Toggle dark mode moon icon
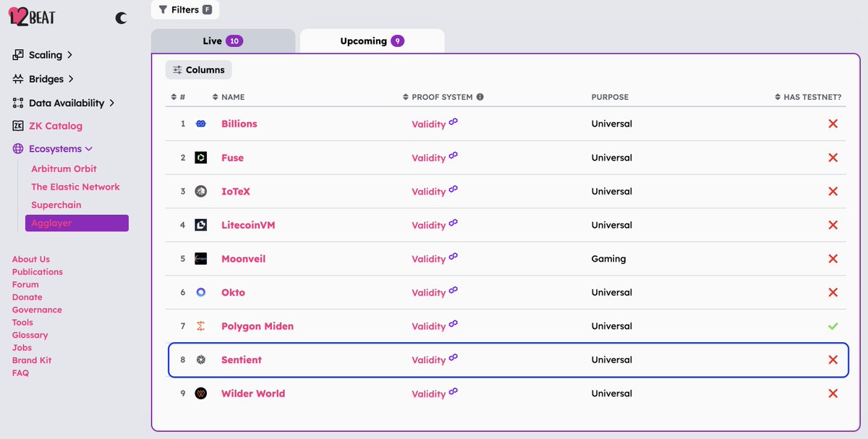Screen dimensions: 868x439 pyautogui.click(x=121, y=18)
